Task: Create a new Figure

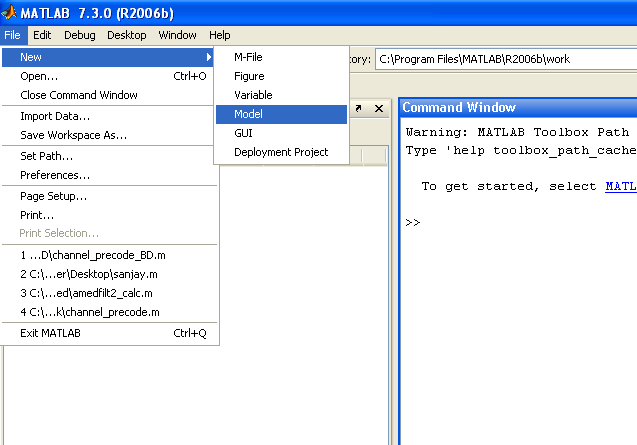Action: (x=281, y=76)
